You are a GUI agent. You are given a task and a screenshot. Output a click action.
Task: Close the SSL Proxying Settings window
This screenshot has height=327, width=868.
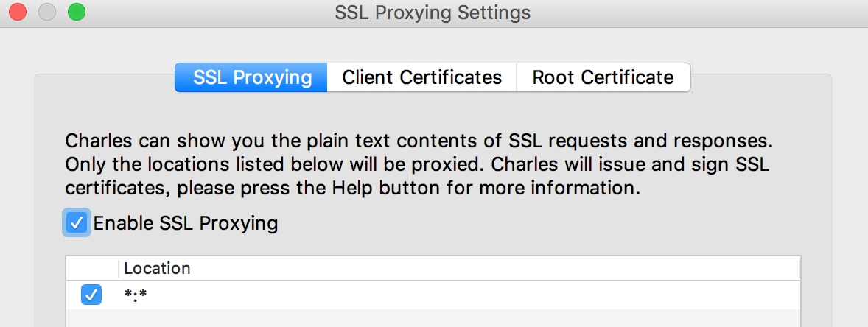18,12
